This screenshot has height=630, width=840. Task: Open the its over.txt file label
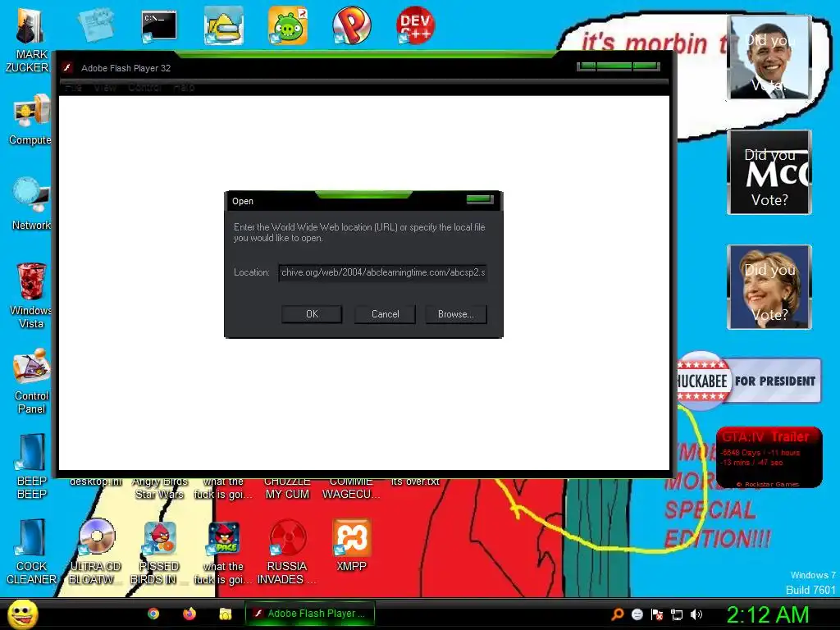pyautogui.click(x=415, y=482)
